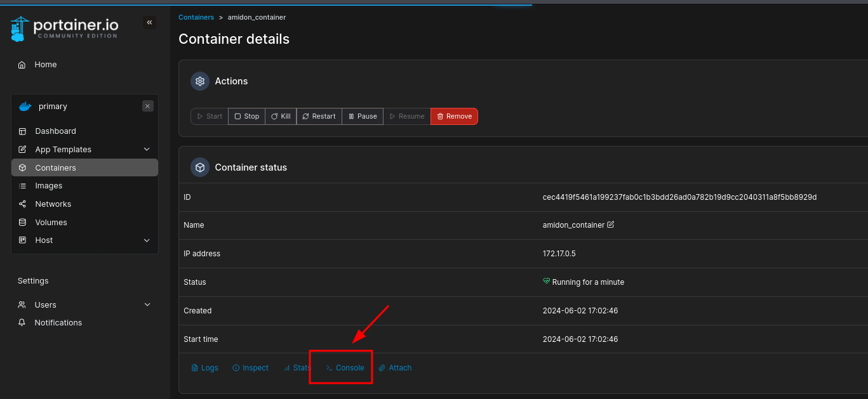
Task: Click the amidon_container name value
Action: coord(573,225)
